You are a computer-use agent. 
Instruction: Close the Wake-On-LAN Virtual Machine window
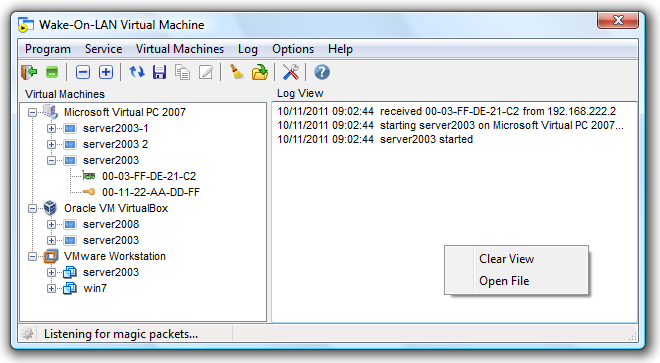coord(618,20)
